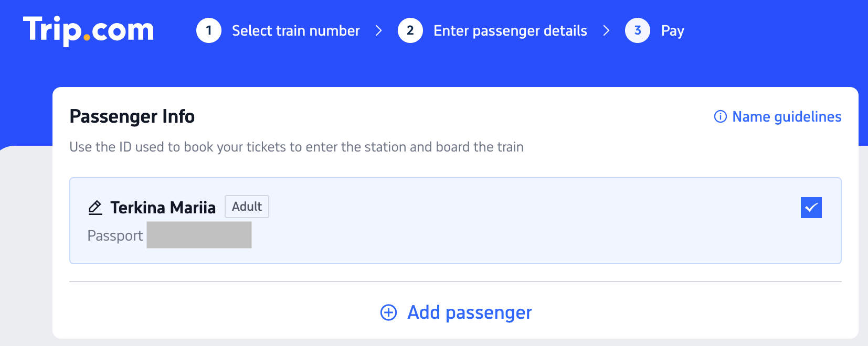
Task: Go to Select train number step
Action: tap(296, 31)
